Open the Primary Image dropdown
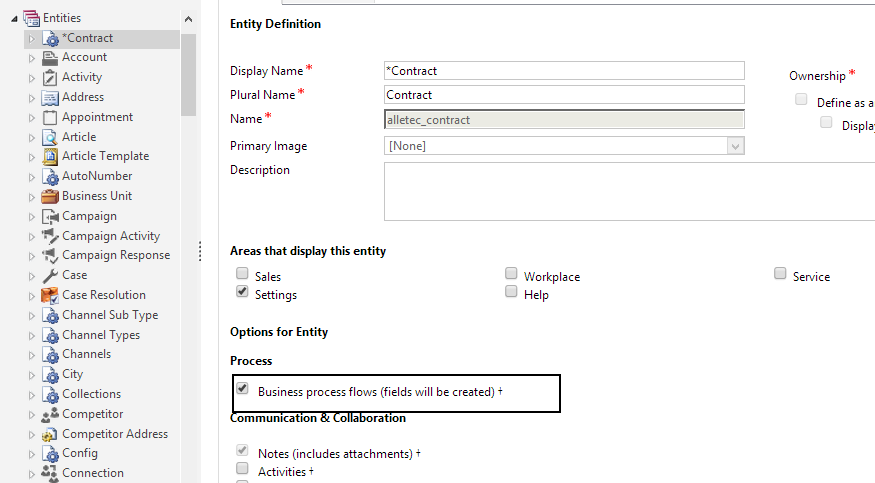Viewport: 875px width, 483px height. point(735,146)
